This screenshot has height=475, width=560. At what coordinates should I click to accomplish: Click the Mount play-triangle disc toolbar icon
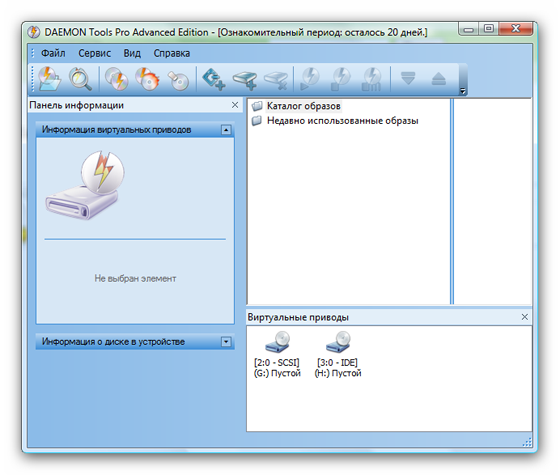pos(310,79)
